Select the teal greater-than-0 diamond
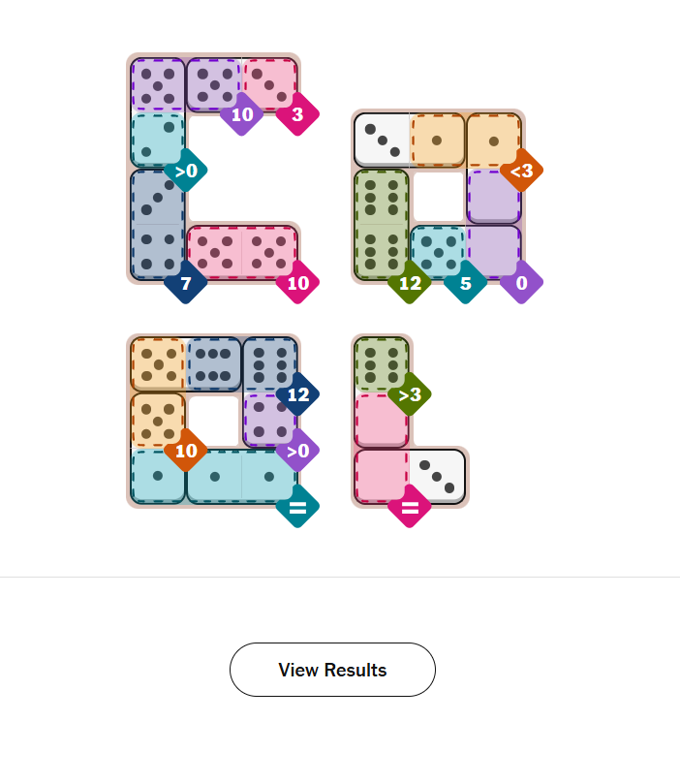The height and width of the screenshot is (784, 680). 185,171
